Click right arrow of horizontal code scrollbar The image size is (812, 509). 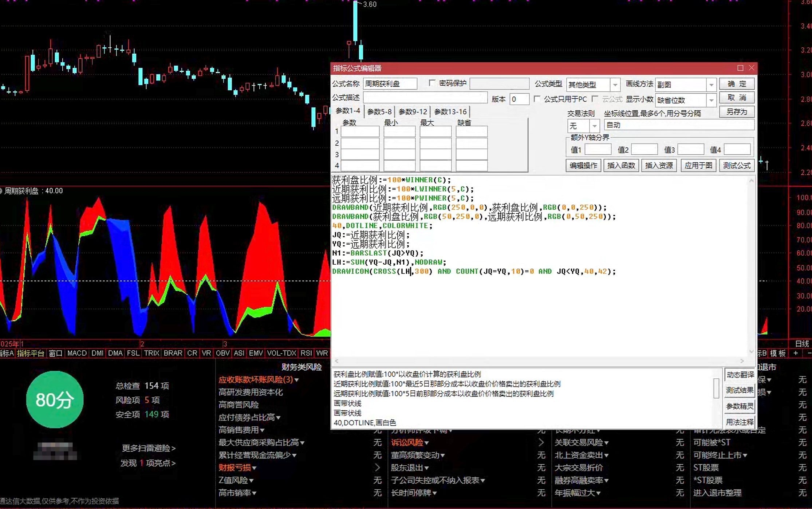click(742, 361)
